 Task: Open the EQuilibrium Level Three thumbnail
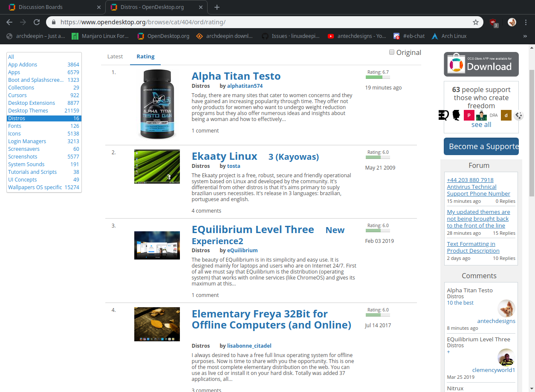tap(157, 245)
